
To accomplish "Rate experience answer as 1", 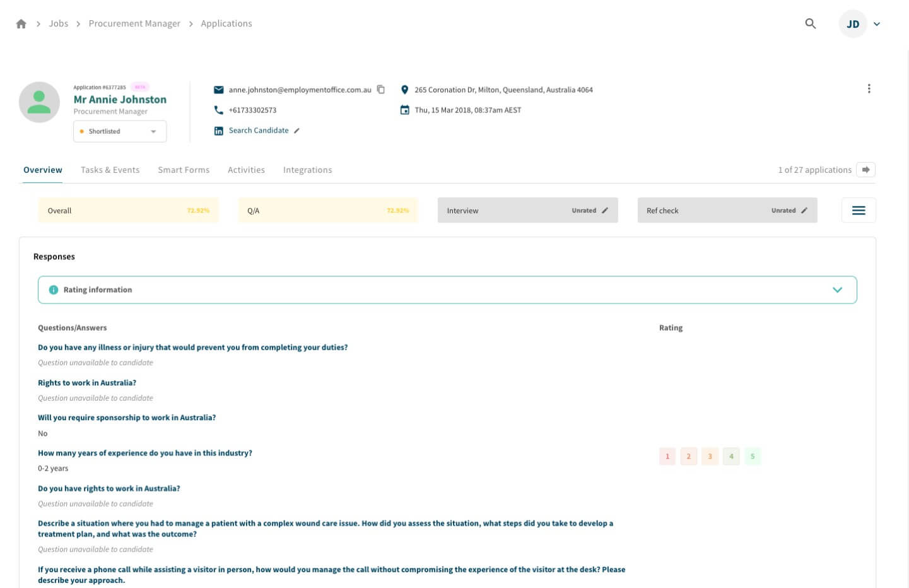I will 667,456.
